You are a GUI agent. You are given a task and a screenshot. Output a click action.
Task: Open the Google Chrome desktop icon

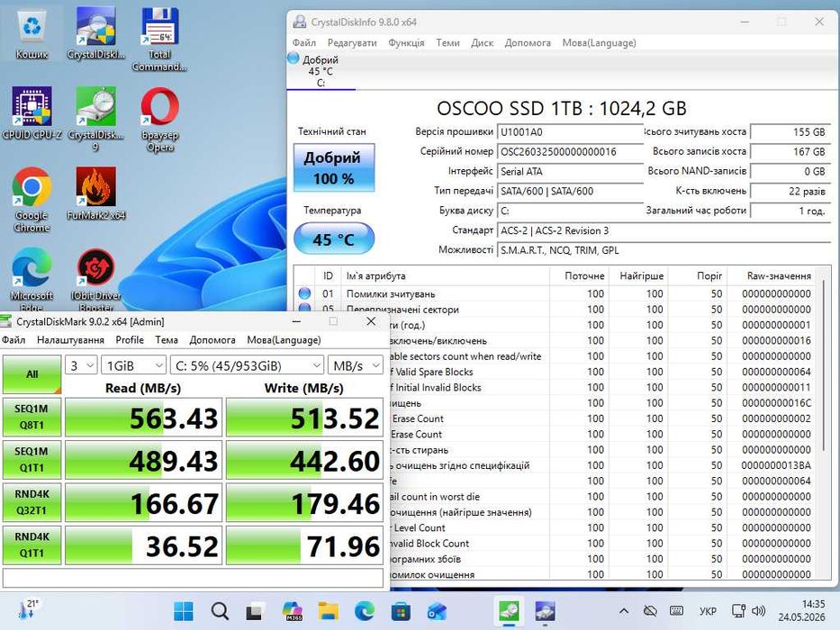pyautogui.click(x=32, y=199)
